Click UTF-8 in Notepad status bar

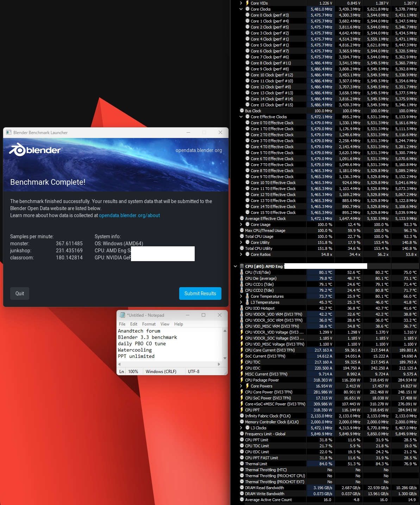(x=194, y=371)
